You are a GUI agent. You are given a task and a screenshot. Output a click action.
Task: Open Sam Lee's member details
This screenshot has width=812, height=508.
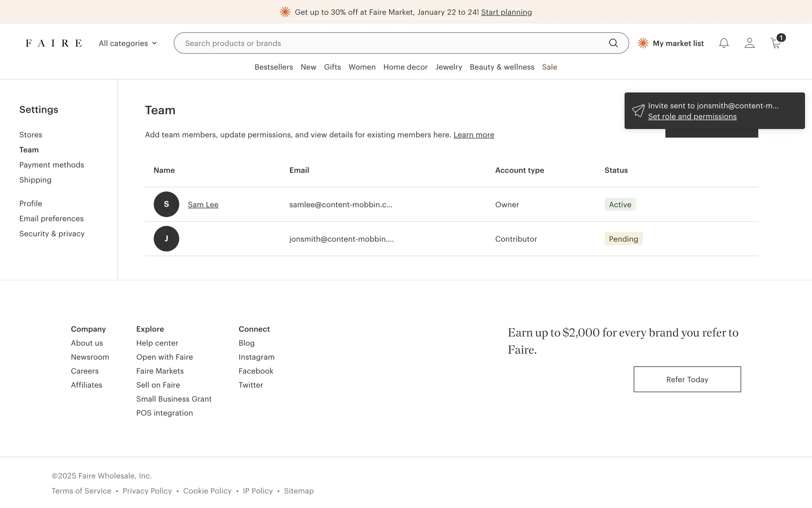pos(203,204)
